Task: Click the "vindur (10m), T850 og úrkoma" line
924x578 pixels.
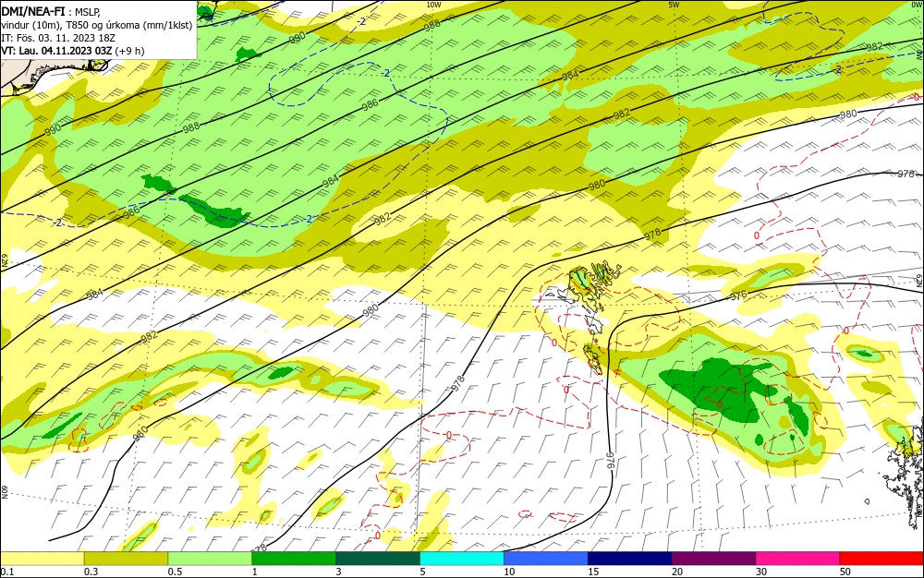Action: 97,25
